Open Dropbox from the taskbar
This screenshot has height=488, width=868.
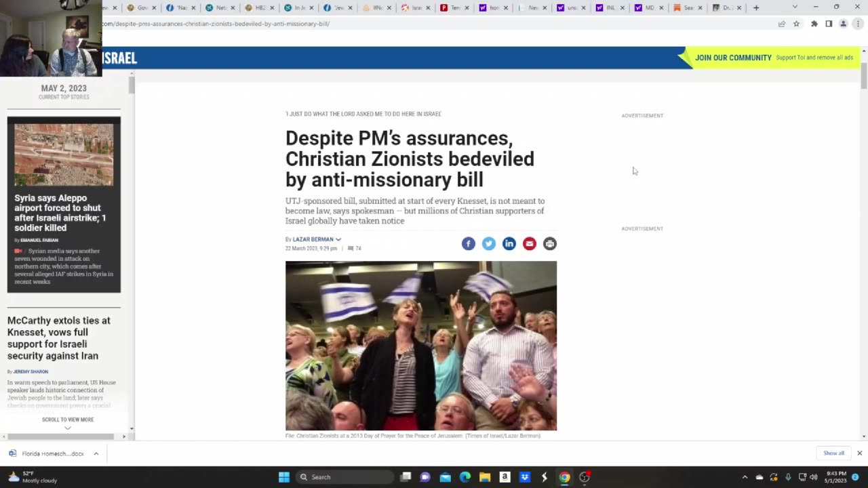coord(524,477)
